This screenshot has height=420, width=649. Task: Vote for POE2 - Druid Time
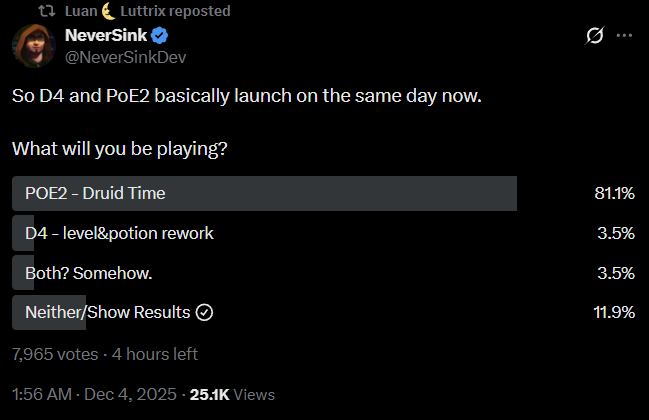click(x=264, y=194)
